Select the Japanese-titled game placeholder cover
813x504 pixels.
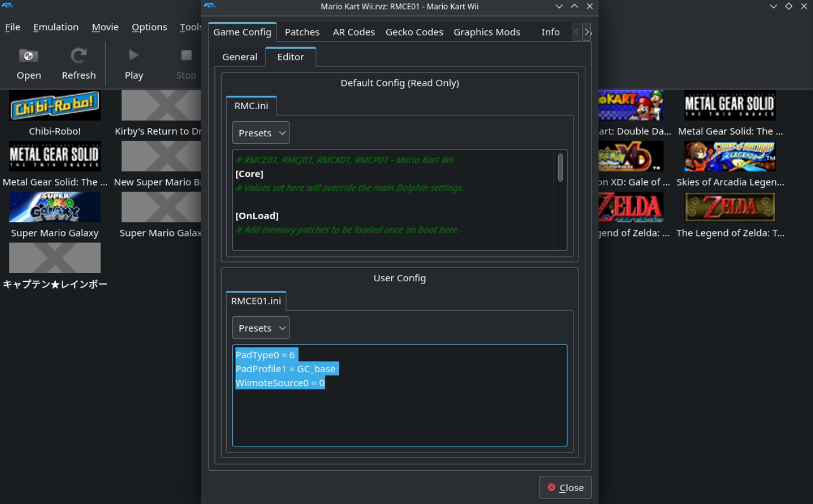click(x=55, y=258)
